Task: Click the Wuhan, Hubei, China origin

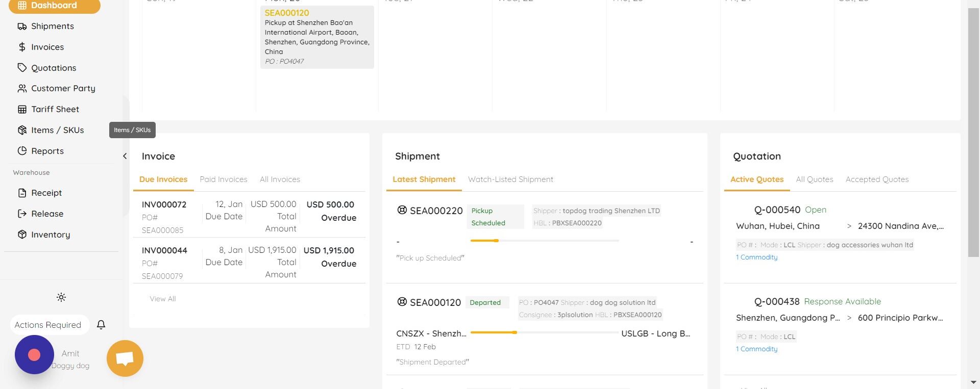Action: (x=778, y=226)
